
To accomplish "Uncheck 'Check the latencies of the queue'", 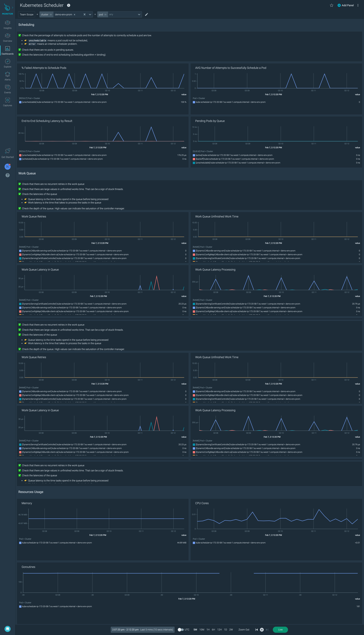I will 20,194.
